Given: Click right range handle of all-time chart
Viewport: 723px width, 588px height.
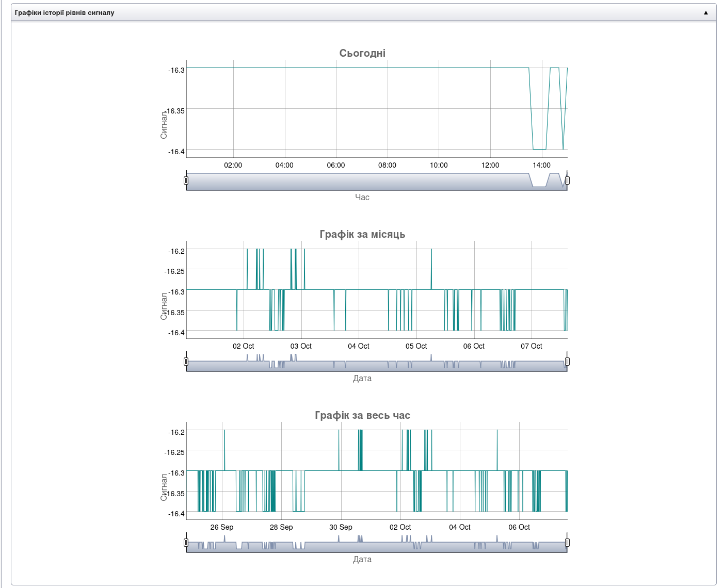Looking at the screenshot, I should click(x=567, y=543).
